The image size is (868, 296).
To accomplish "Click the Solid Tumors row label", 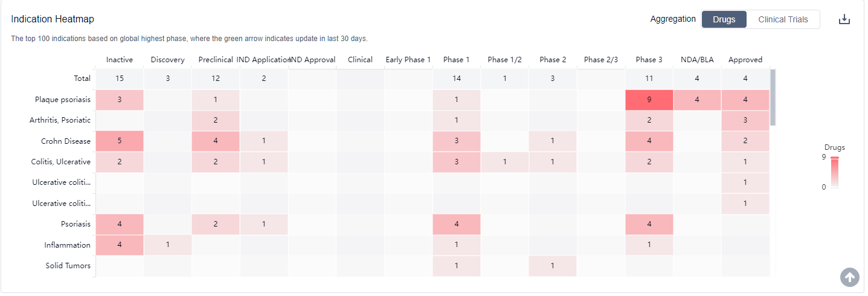I will [68, 266].
